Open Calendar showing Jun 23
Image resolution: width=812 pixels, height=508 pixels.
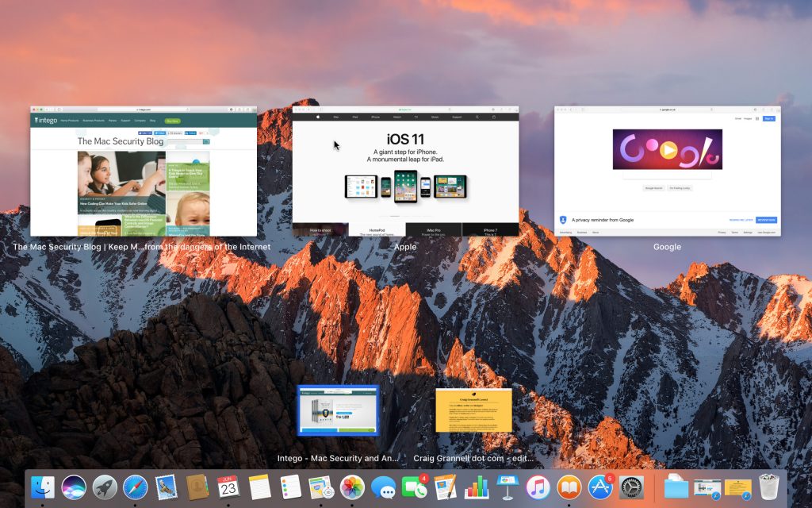pos(228,487)
